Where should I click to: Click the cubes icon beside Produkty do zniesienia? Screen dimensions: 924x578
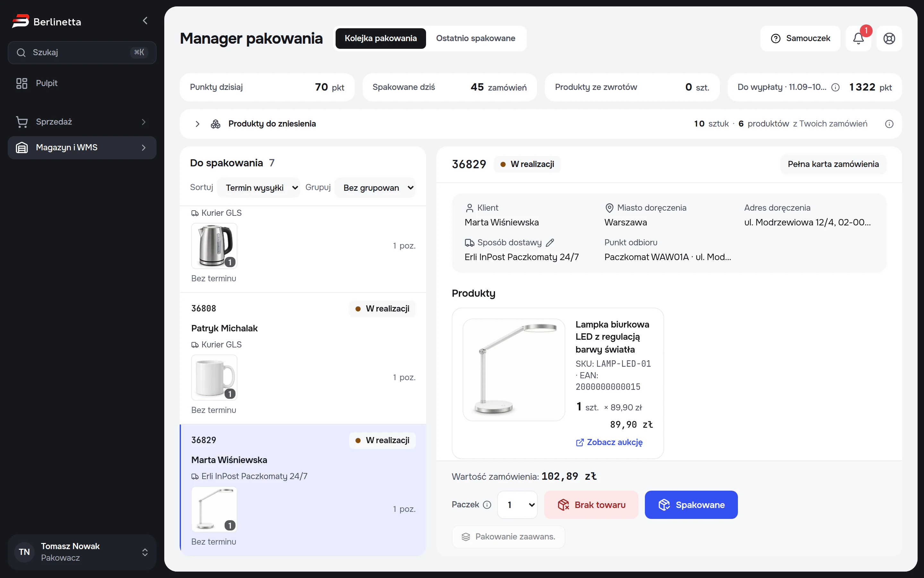[x=216, y=124]
